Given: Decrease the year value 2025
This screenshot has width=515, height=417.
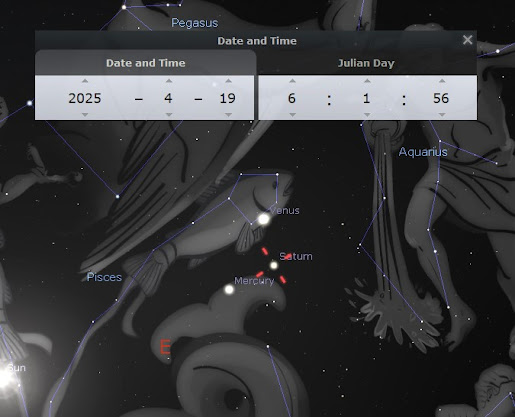Looking at the screenshot, I should click(x=85, y=114).
